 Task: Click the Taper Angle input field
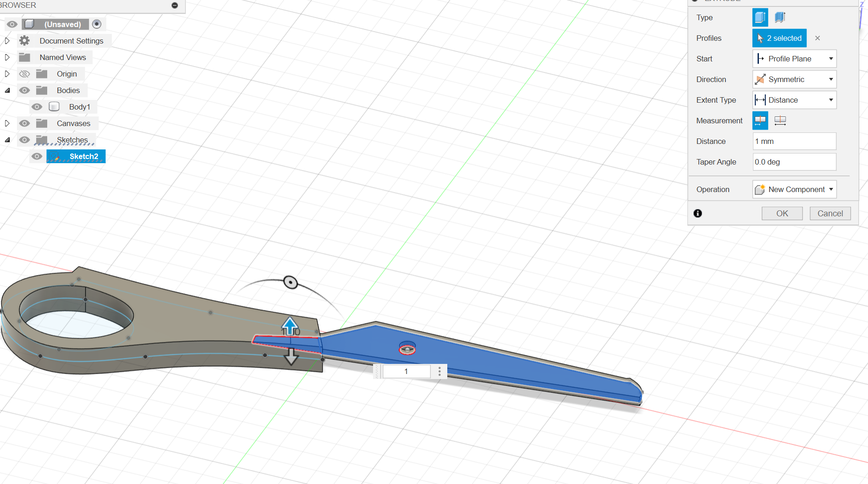[794, 162]
